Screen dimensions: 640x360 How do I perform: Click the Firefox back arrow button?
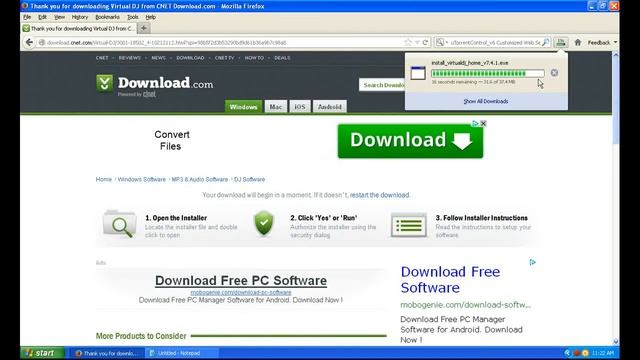coord(29,42)
